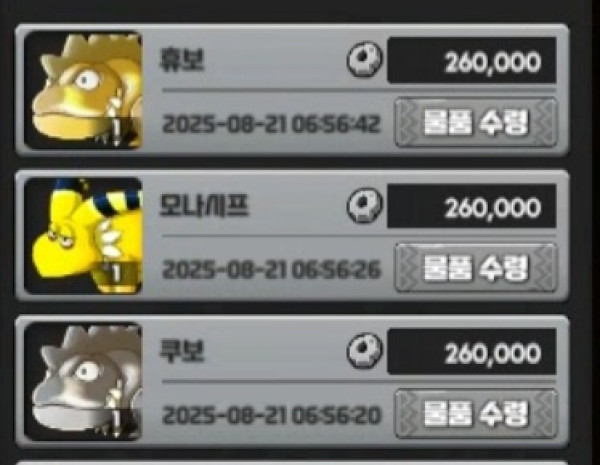Select the golden 휴보 dinosaur portrait
The image size is (600, 465).
83,90
